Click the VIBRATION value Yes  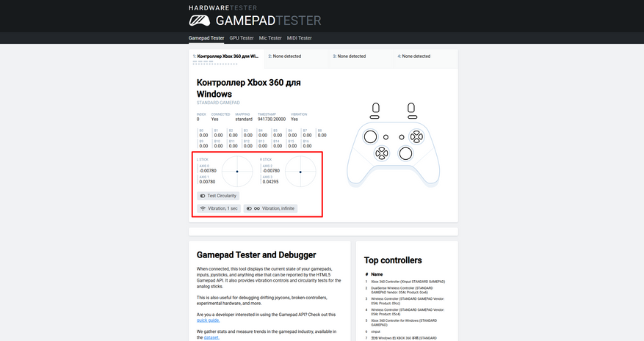click(x=294, y=119)
